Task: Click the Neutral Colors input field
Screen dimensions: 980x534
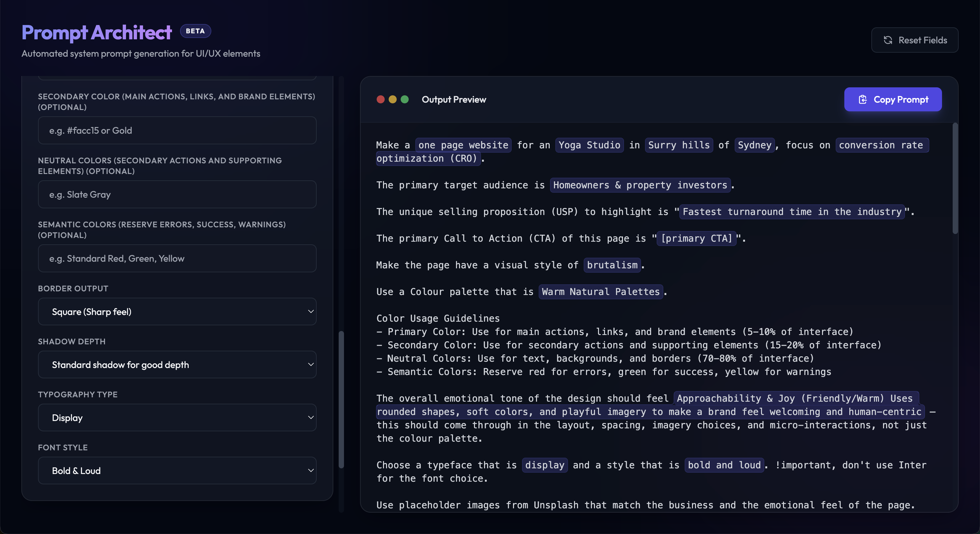Action: click(177, 194)
